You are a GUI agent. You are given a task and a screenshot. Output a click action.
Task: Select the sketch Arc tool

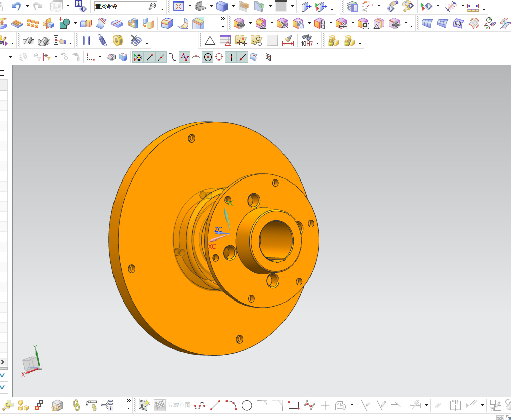(x=231, y=406)
